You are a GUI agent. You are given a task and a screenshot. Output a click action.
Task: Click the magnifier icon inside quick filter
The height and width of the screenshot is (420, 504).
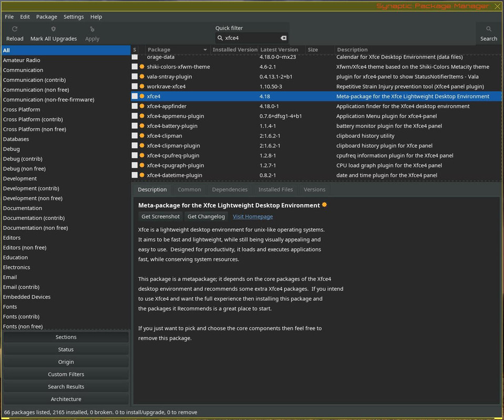(220, 38)
